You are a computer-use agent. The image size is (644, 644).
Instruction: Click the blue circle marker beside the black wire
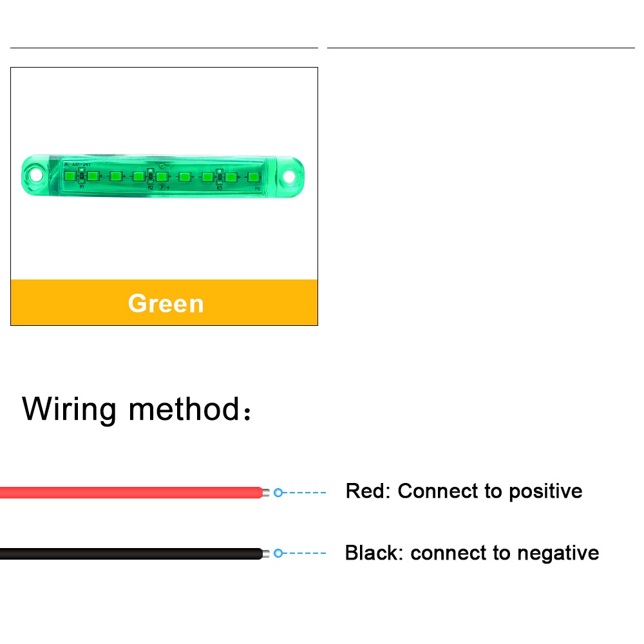pos(278,553)
